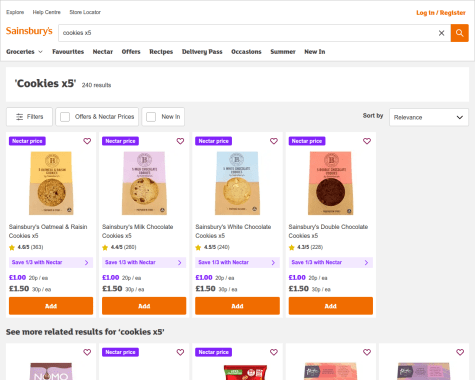
Task: Open Occasions in navigation
Action: point(246,52)
